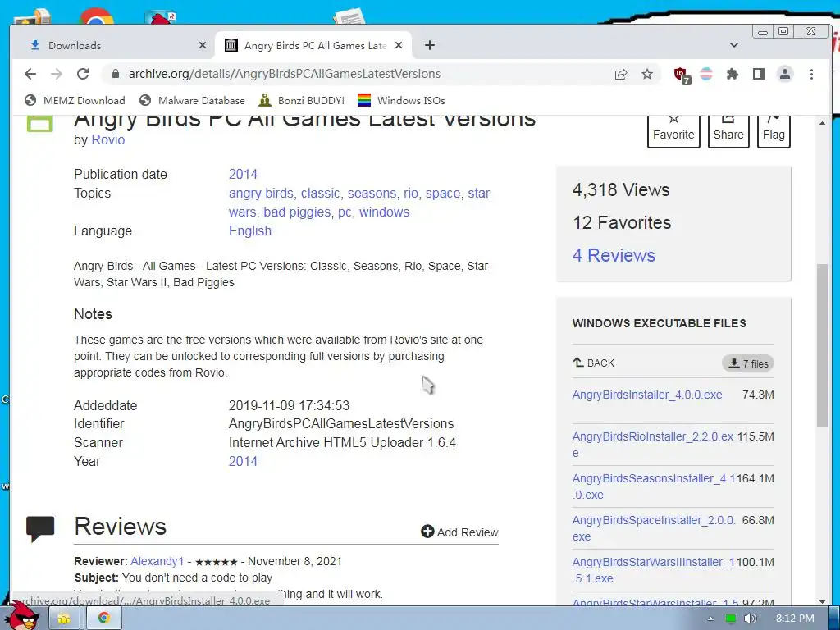
Task: Open the English language link
Action: tap(250, 231)
